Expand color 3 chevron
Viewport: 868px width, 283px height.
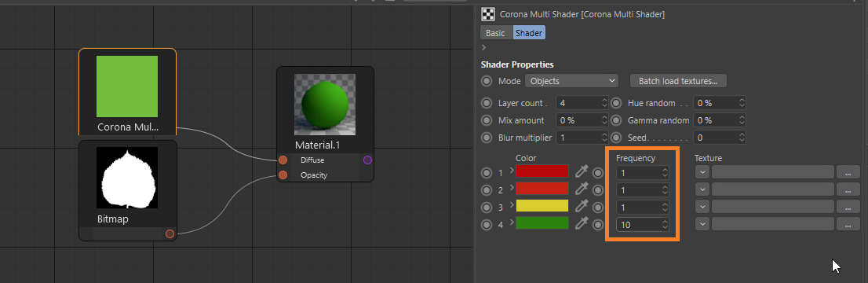(512, 204)
